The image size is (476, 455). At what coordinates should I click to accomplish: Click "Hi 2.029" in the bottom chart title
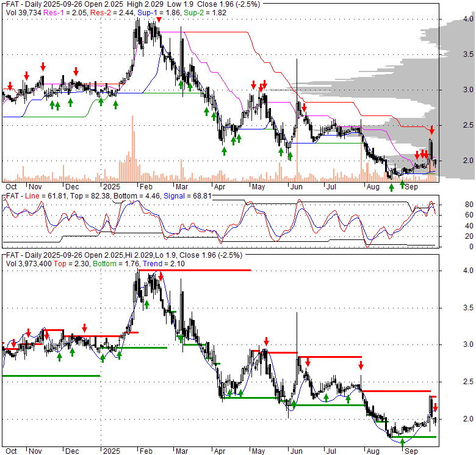140,255
